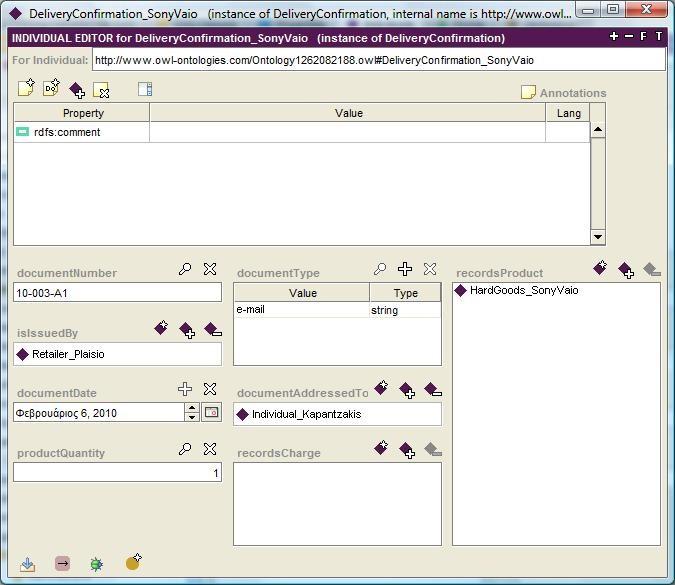View the productQuantity value with magnifier icon
Viewport: 675px width, 585px height.
pyautogui.click(x=185, y=449)
